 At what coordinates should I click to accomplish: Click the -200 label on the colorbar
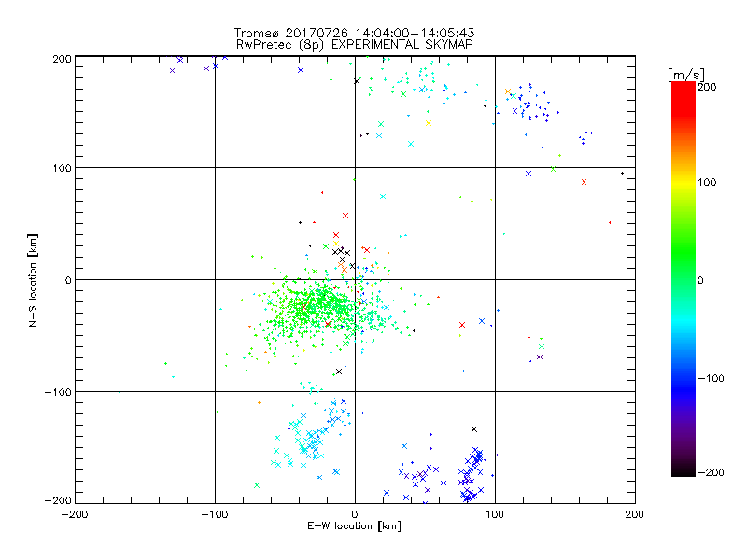tap(711, 472)
